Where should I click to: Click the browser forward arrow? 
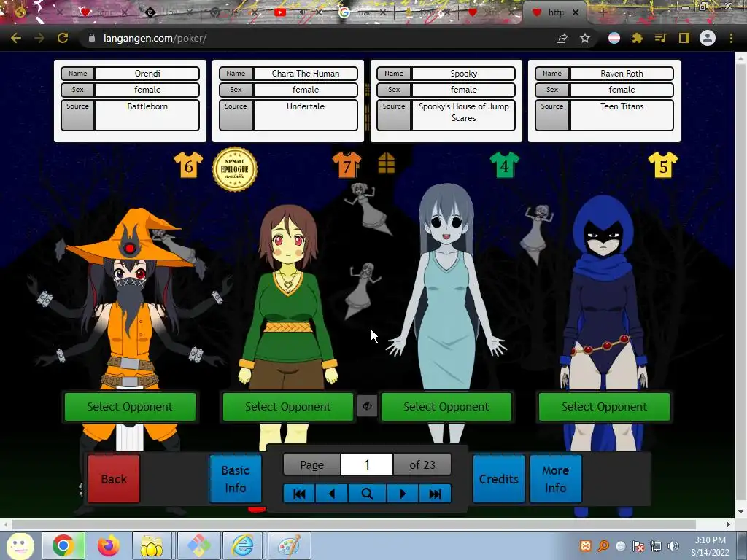(x=39, y=38)
